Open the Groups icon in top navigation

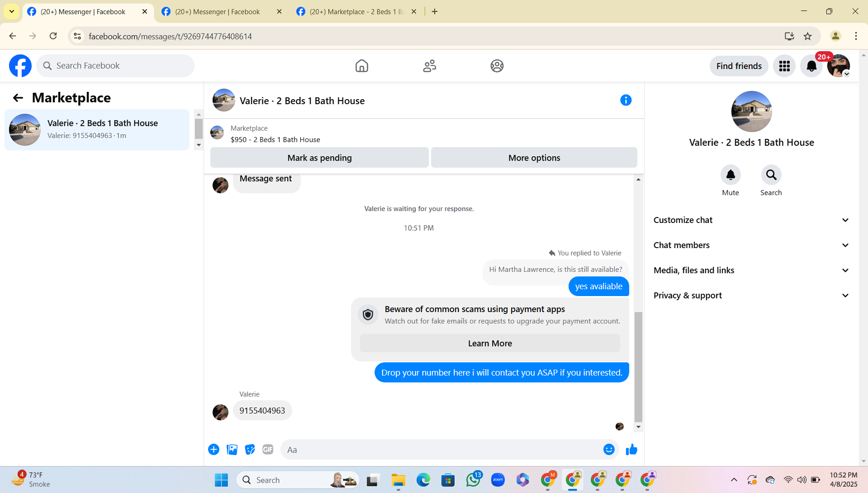497,66
